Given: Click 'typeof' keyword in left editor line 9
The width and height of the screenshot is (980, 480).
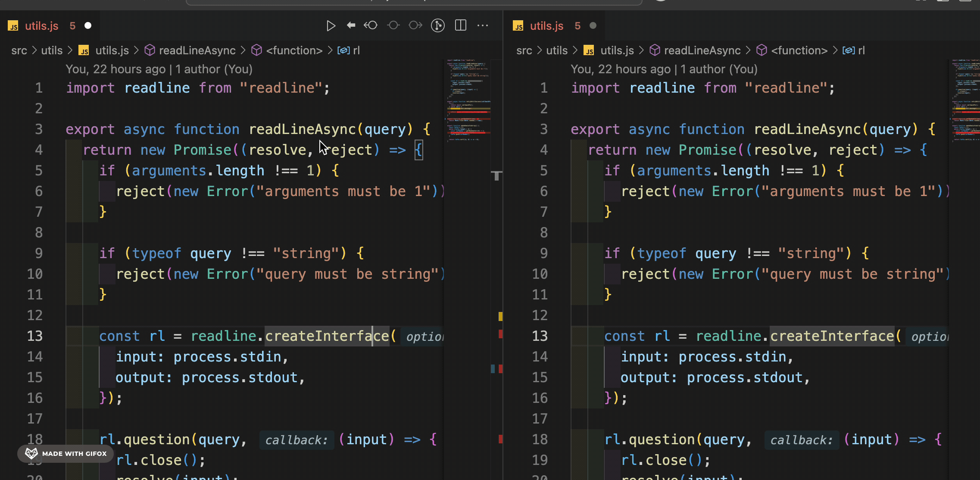Looking at the screenshot, I should [156, 253].
